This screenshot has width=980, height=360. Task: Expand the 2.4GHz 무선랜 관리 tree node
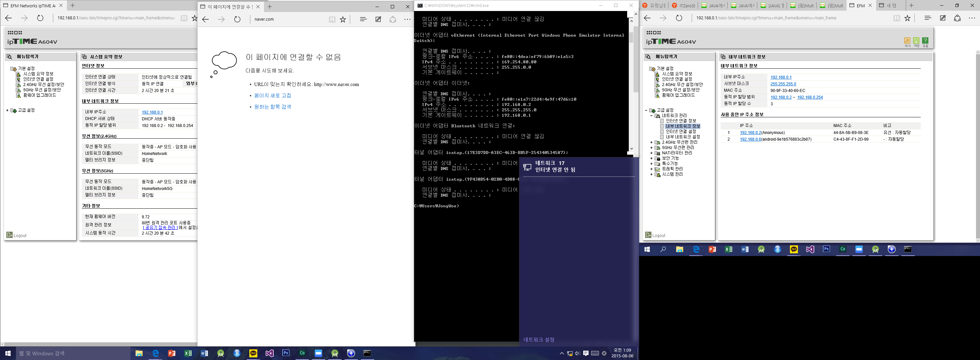click(651, 142)
